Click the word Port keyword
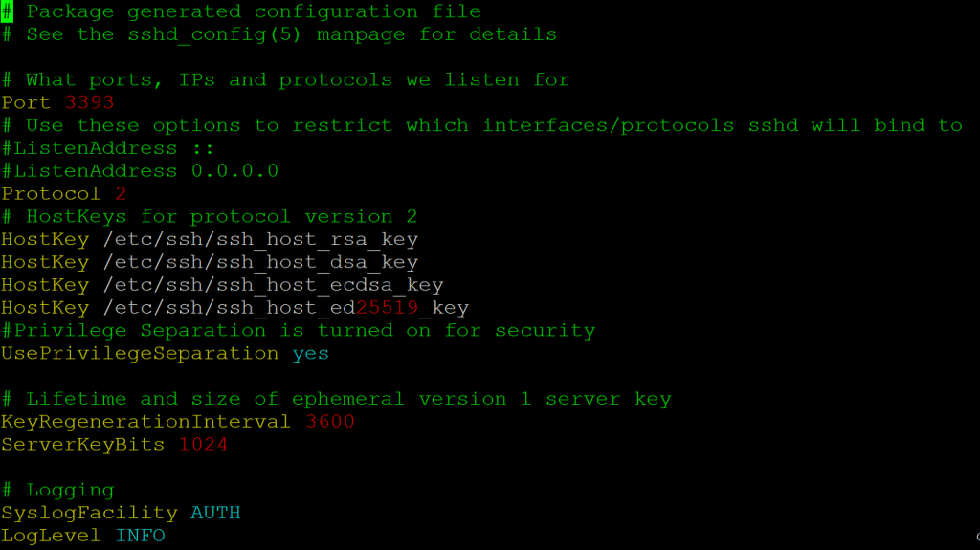980x550 pixels. (26, 102)
